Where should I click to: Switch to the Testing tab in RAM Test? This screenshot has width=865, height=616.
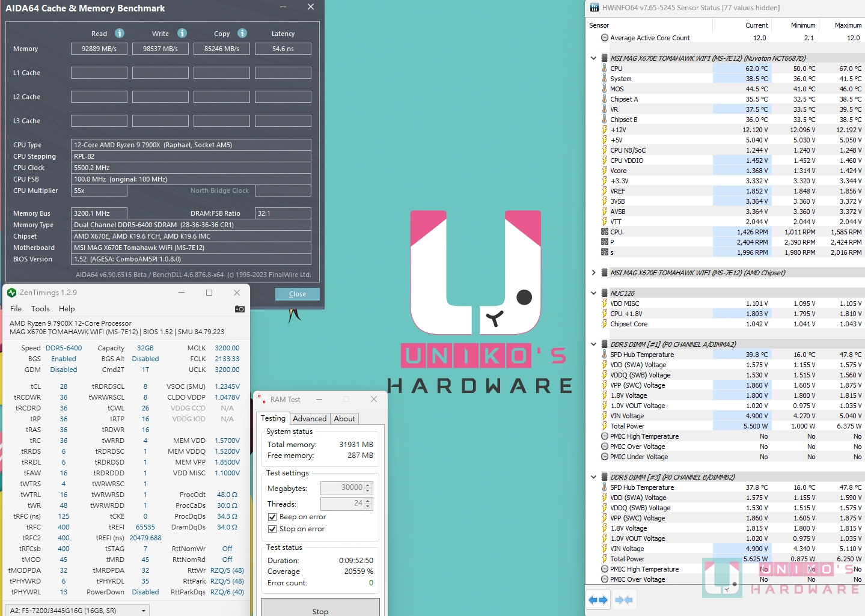point(273,418)
